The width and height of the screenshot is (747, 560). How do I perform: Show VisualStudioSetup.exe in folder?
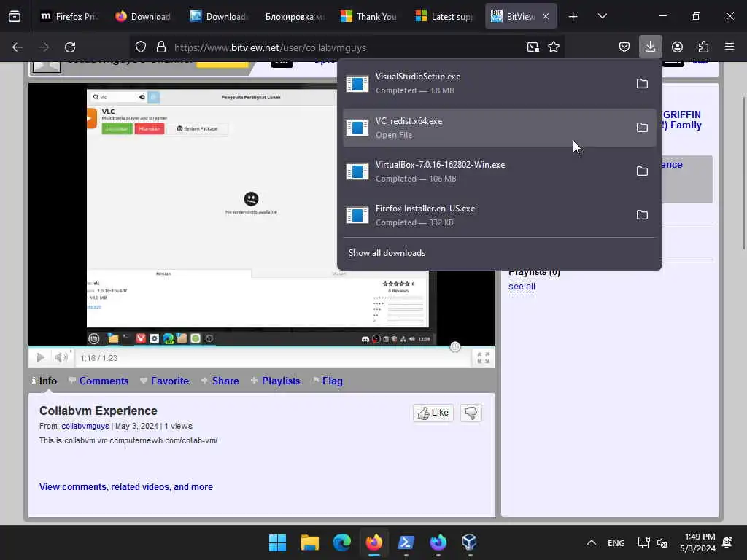[x=642, y=84]
